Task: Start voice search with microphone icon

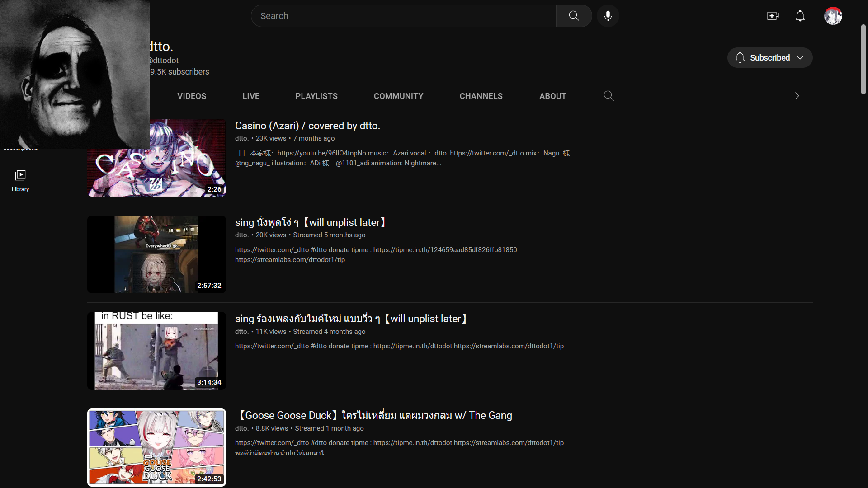Action: click(x=608, y=16)
